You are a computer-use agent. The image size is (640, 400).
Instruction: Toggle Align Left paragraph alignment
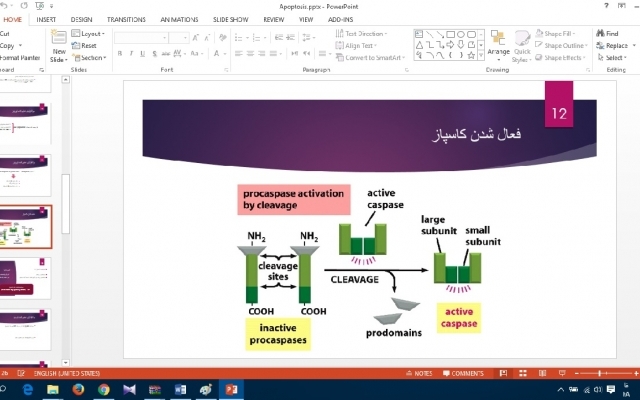coord(239,53)
